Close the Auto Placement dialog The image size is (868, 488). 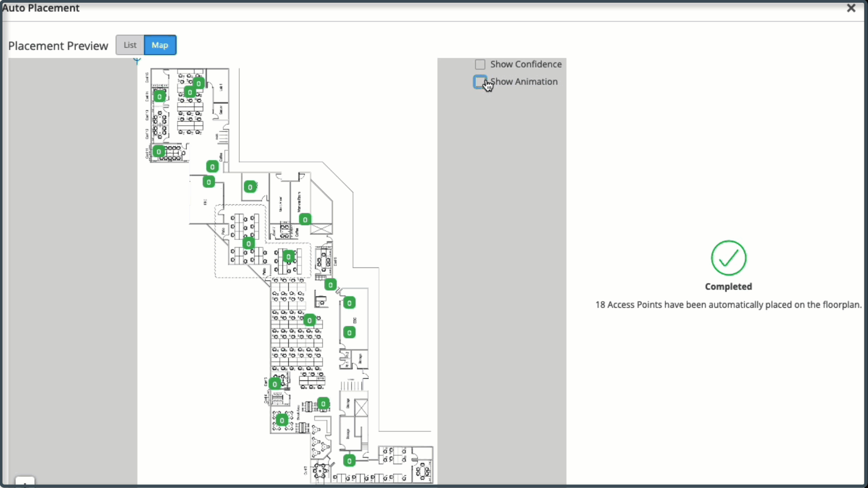[851, 8]
